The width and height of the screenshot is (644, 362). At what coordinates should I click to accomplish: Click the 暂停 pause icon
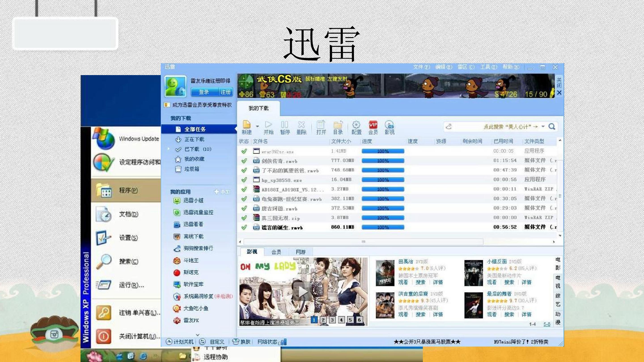tap(285, 128)
